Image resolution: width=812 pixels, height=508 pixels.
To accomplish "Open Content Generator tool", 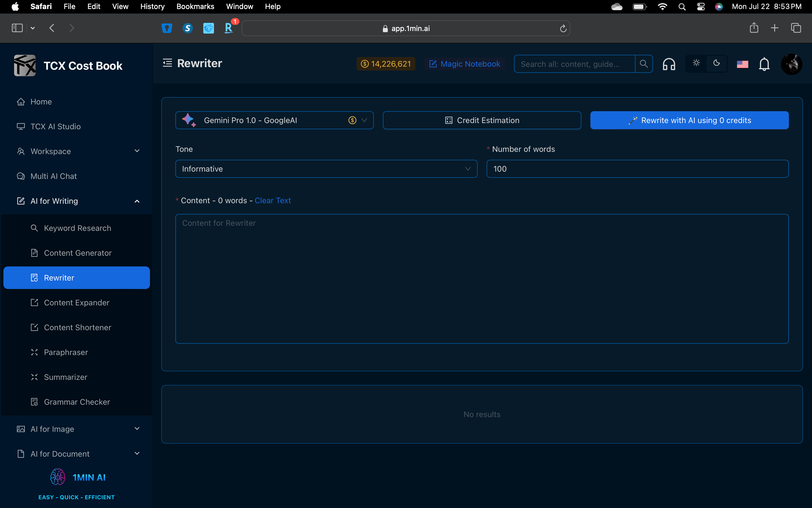I will click(x=76, y=253).
